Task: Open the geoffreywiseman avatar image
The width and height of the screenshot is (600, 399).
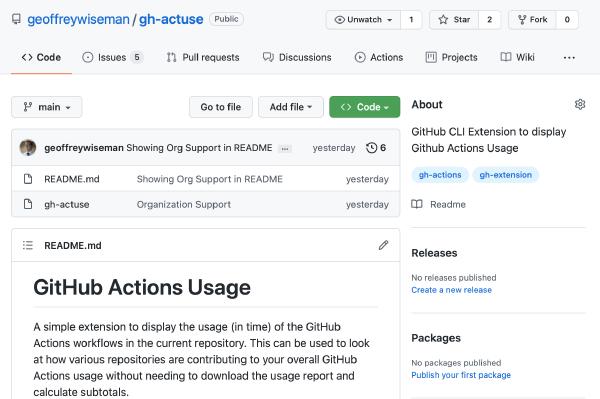Action: (28, 148)
